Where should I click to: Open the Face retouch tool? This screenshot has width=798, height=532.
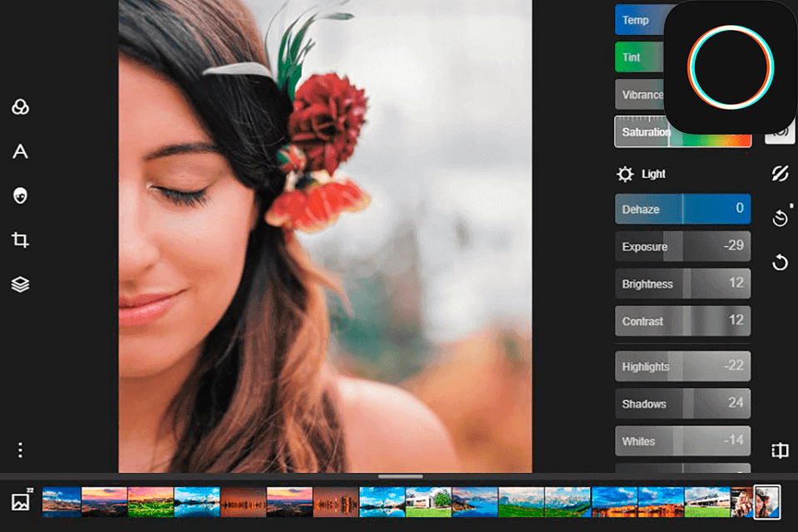coord(20,195)
